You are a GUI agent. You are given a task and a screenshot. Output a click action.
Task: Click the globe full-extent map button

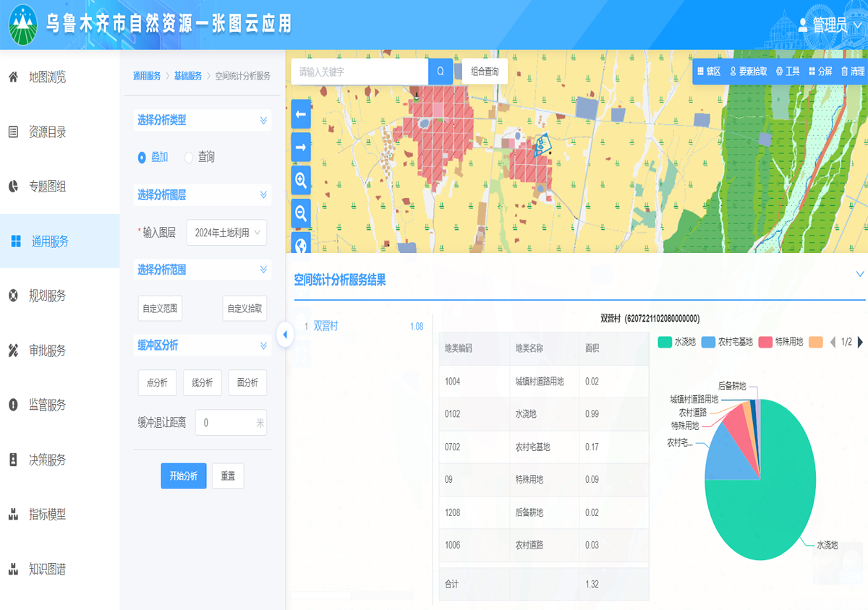coord(301,244)
